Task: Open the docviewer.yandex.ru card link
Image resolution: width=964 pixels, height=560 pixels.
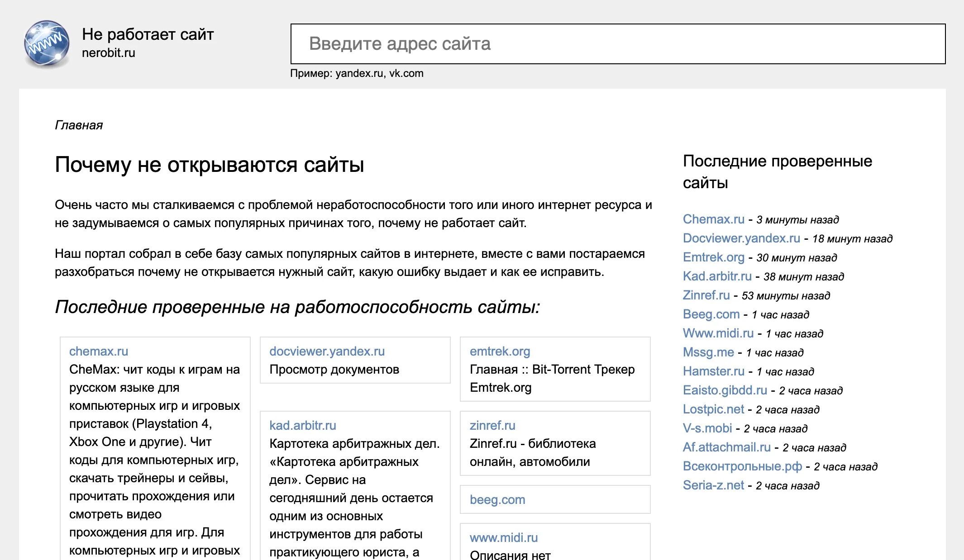Action: (x=327, y=351)
